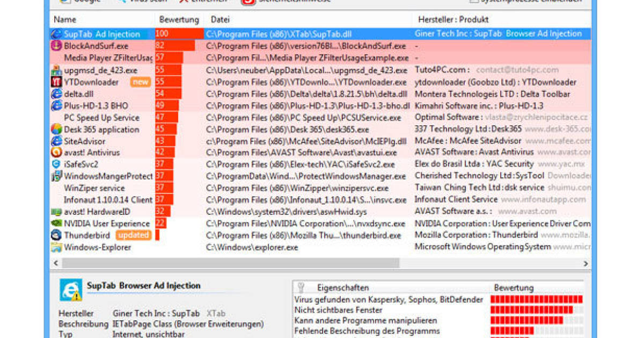Viewport: 644px width, 338px height.
Task: Click path C:\Windows\system32\drivers\aswHwid.sys
Action: pos(287,212)
